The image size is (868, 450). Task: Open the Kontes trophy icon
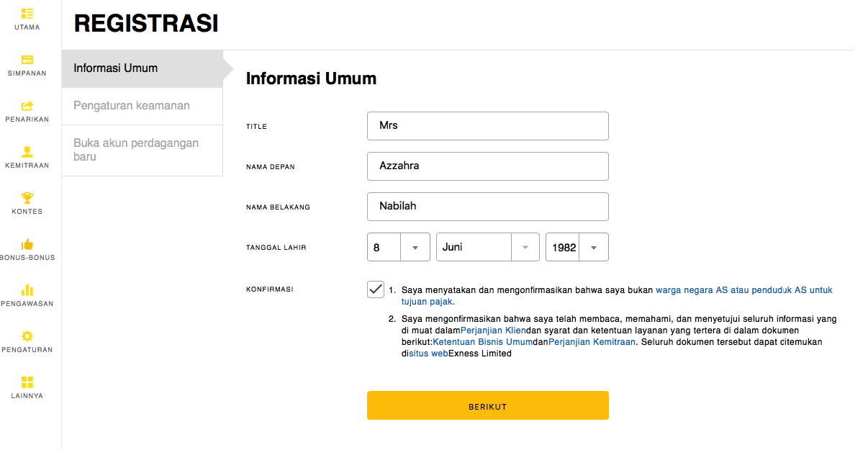[x=27, y=198]
